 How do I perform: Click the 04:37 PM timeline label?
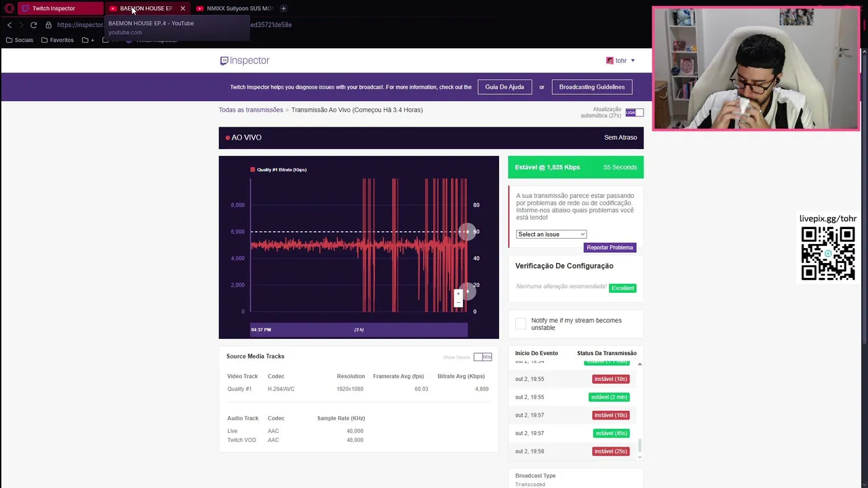coord(261,330)
